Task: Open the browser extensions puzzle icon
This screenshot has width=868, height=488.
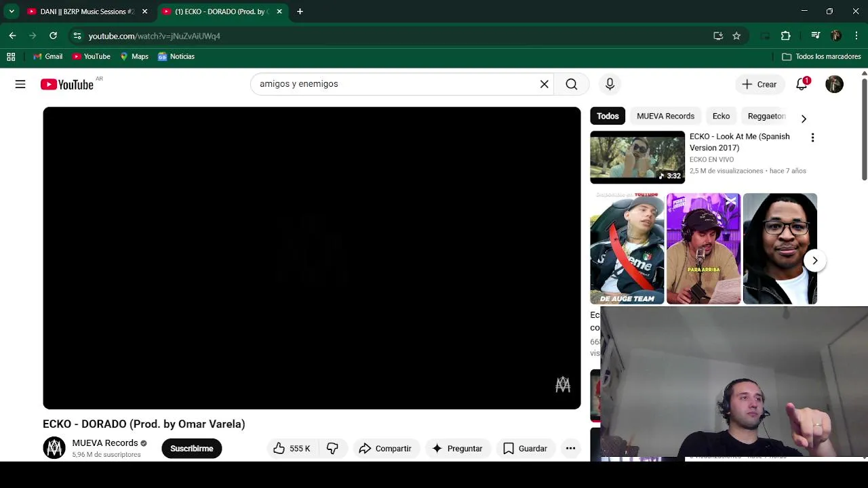Action: click(785, 36)
